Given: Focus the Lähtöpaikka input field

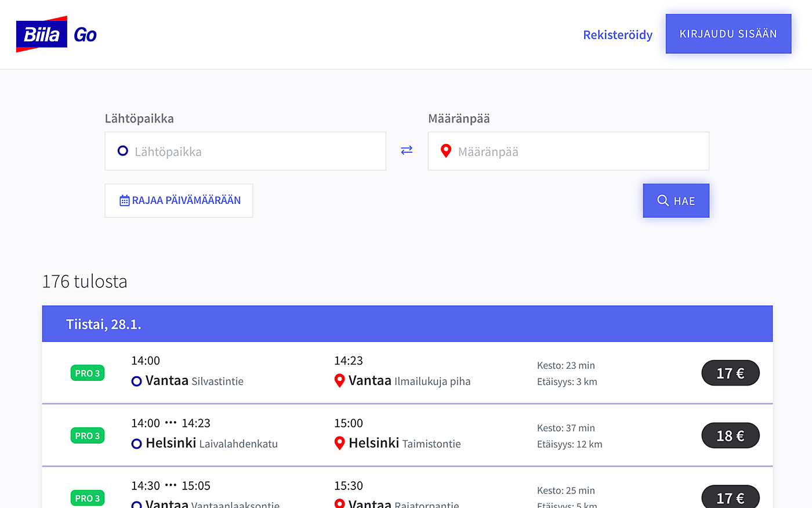Looking at the screenshot, I should coord(245,151).
